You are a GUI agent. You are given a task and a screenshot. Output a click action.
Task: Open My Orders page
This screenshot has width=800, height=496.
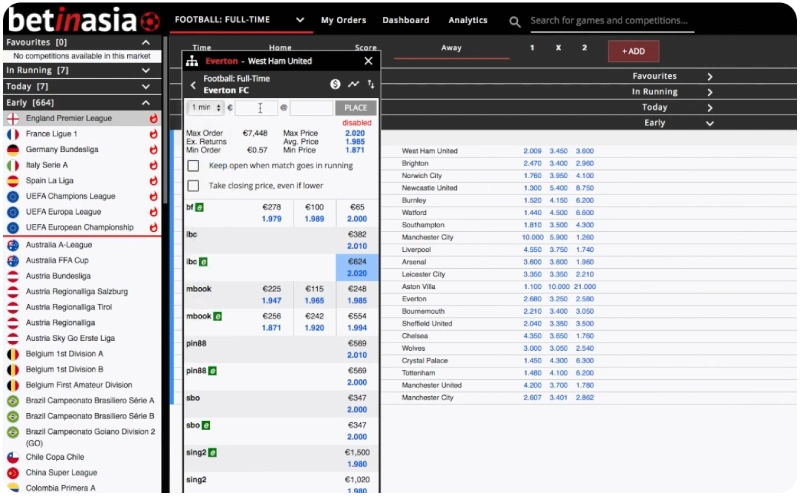coord(343,20)
